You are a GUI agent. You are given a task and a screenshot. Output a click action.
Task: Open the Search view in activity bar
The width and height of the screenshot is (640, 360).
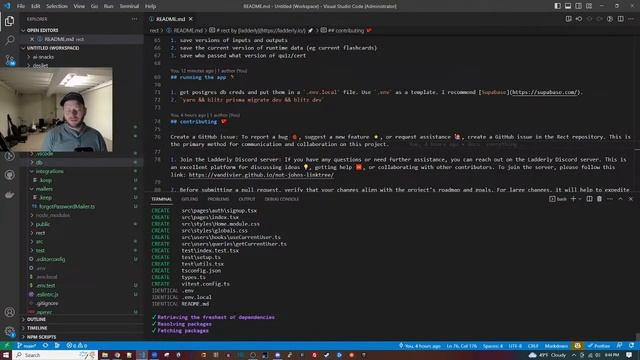(9, 40)
